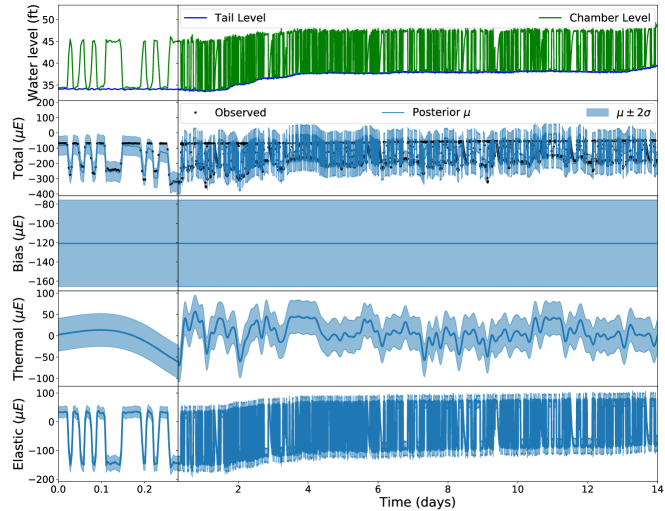This screenshot has width=665, height=511.
Task: Click the −200 tick on Elastic axis
Action: [x=42, y=479]
